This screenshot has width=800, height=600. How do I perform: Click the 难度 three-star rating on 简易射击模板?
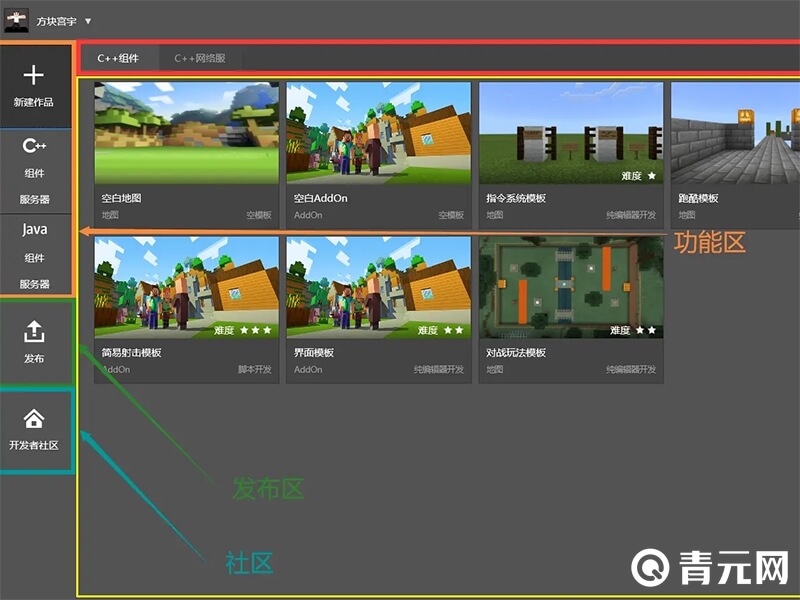(242, 331)
